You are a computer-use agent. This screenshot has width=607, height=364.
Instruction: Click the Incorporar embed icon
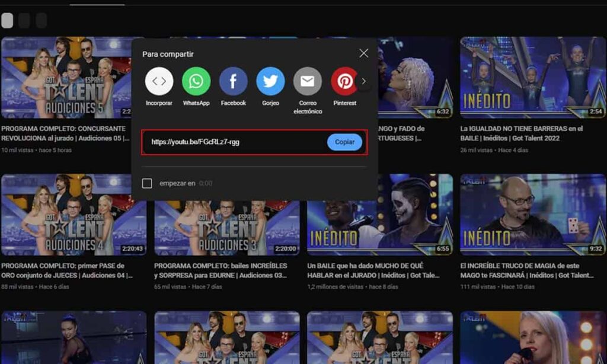(x=159, y=81)
